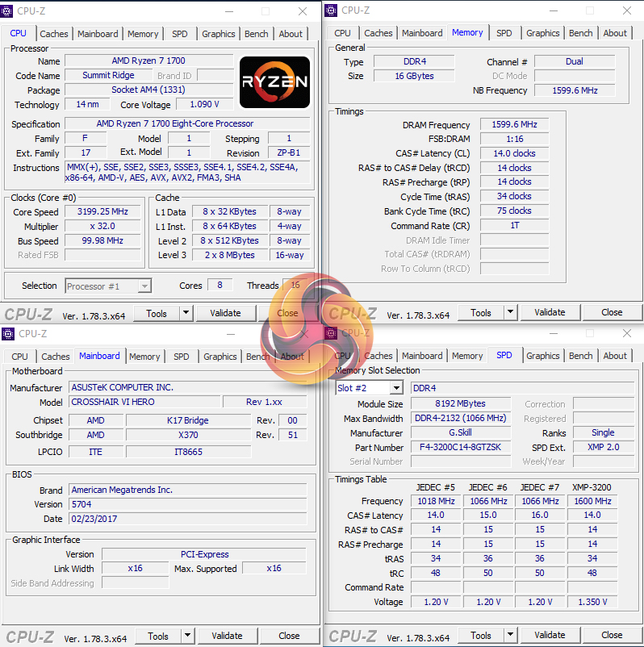Click the processor Name field AMD Ryzen 7 1700
644x647 pixels.
[x=148, y=61]
